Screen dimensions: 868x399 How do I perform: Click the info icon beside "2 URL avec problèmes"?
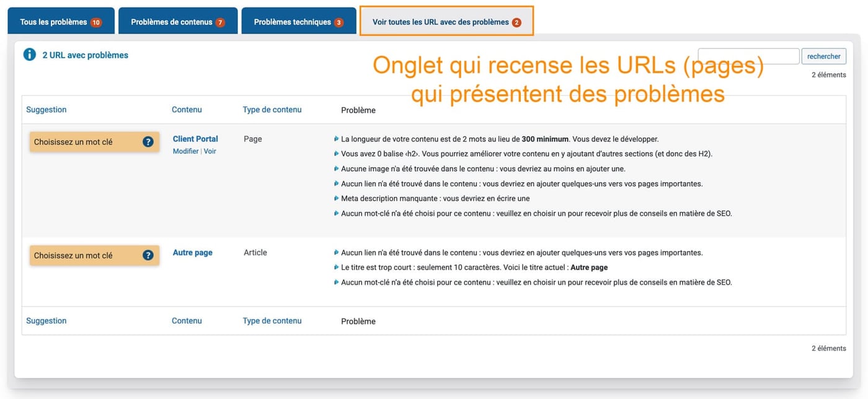pos(29,54)
